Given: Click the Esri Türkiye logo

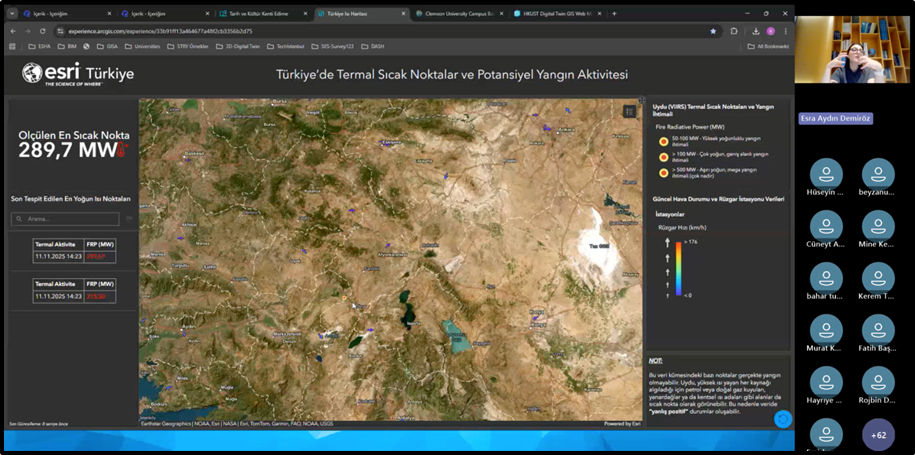Looking at the screenshot, I should [78, 75].
